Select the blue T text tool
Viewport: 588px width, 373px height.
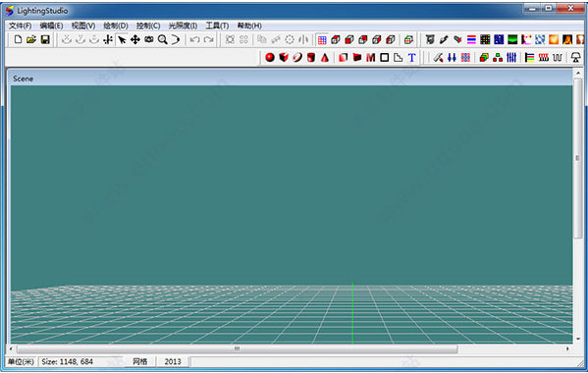(411, 57)
